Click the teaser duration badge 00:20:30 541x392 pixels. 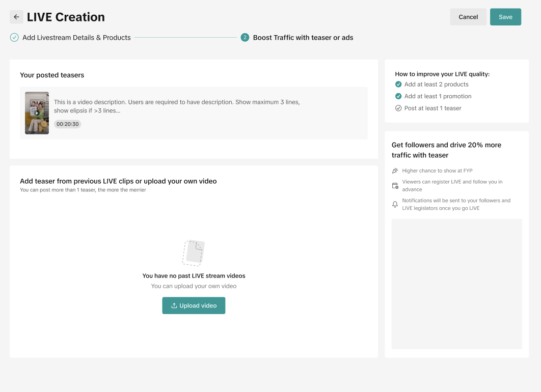68,124
